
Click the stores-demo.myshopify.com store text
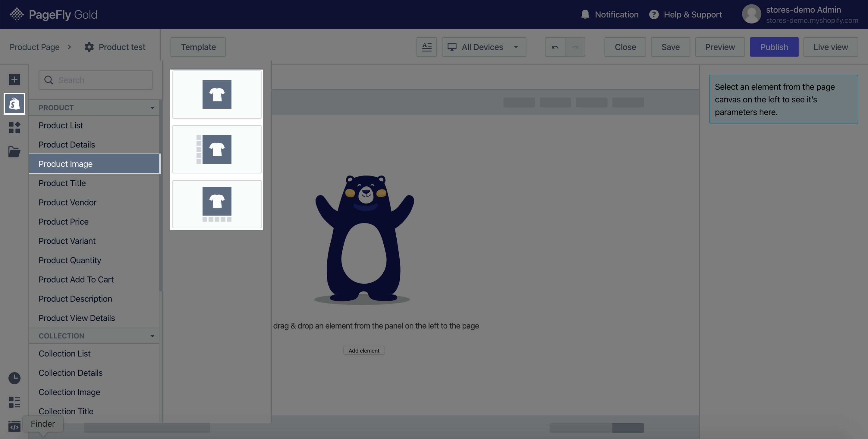pyautogui.click(x=812, y=20)
